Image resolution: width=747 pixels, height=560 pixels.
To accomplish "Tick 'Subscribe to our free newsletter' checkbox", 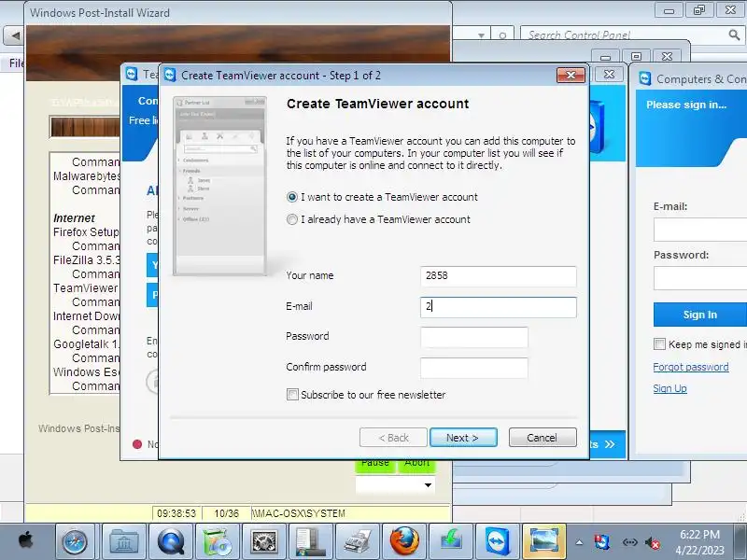I will (x=292, y=394).
